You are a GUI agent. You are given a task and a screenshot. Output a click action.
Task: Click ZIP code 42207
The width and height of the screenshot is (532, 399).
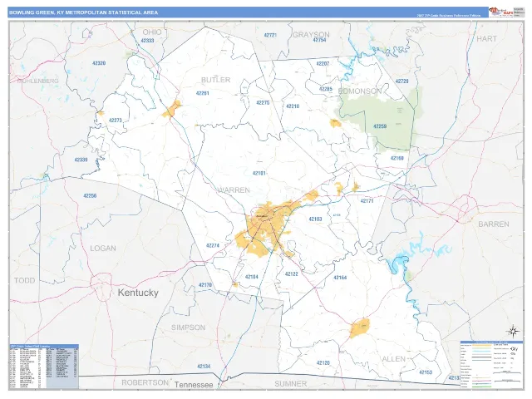tap(323, 63)
